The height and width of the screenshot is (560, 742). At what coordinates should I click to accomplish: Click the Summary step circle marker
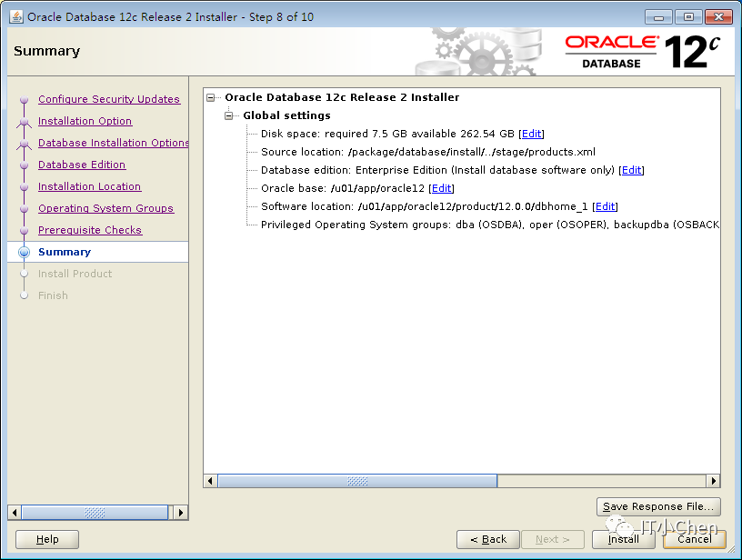click(25, 252)
